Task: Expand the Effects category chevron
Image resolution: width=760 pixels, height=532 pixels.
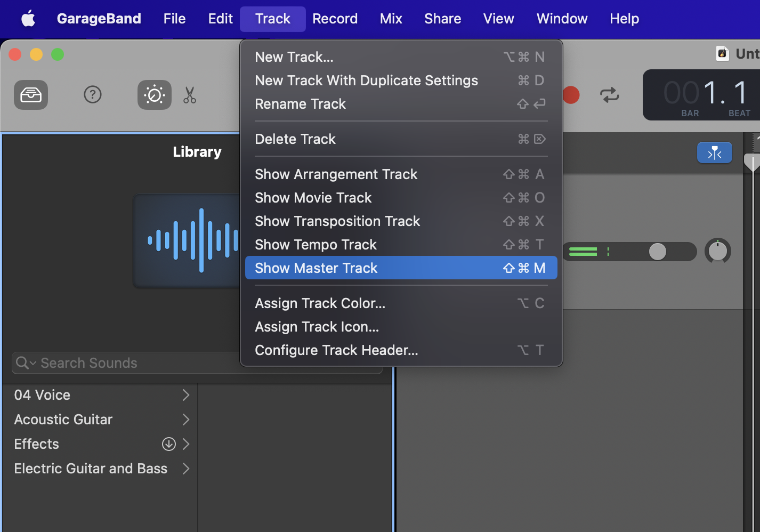Action: 186,444
